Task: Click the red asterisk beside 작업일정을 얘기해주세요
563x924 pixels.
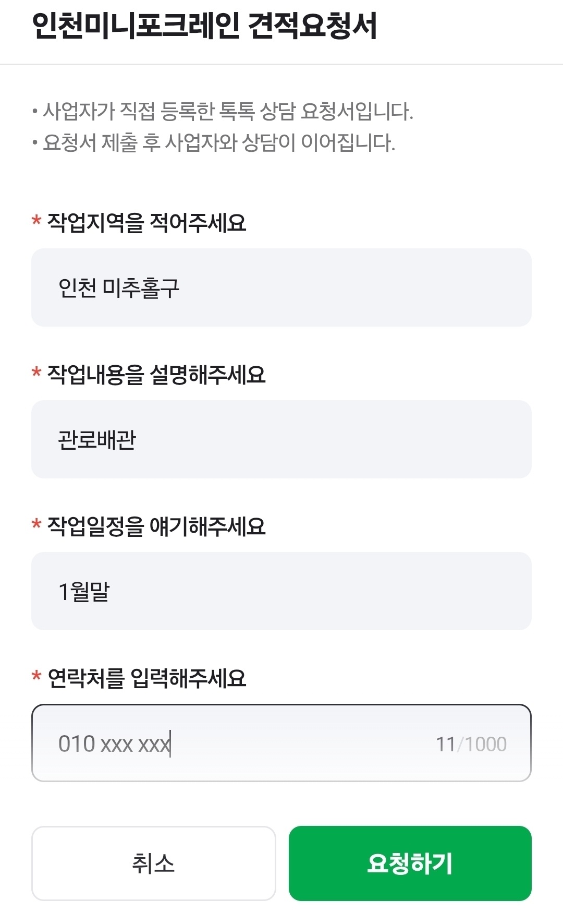Action: [36, 524]
